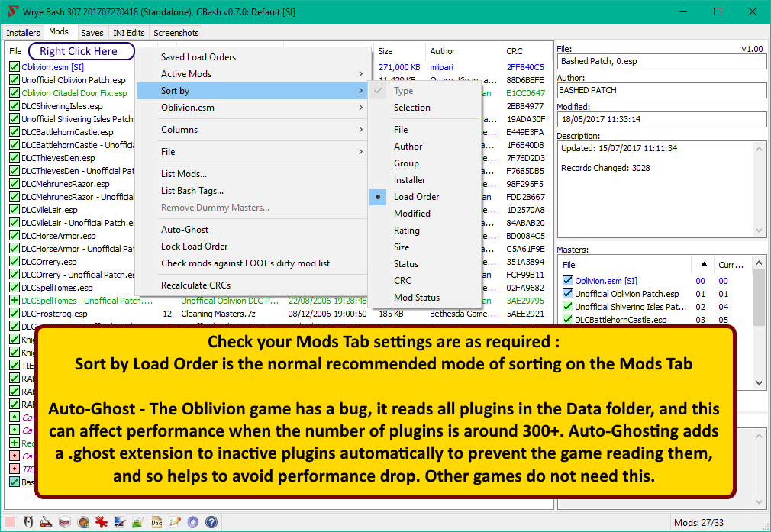Open the green landscape image editor icon
771x532 pixels.
pyautogui.click(x=137, y=522)
